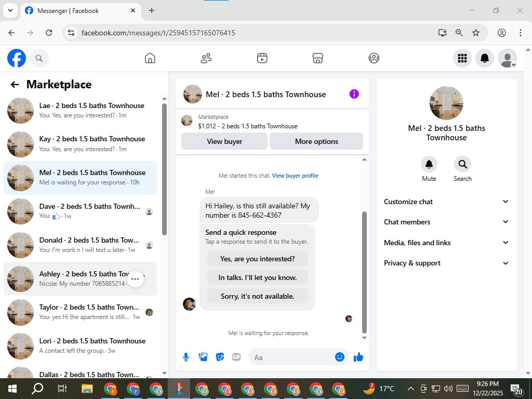Image resolution: width=532 pixels, height=399 pixels.
Task: Mute the Mel conversation using bell icon
Action: pos(429,164)
